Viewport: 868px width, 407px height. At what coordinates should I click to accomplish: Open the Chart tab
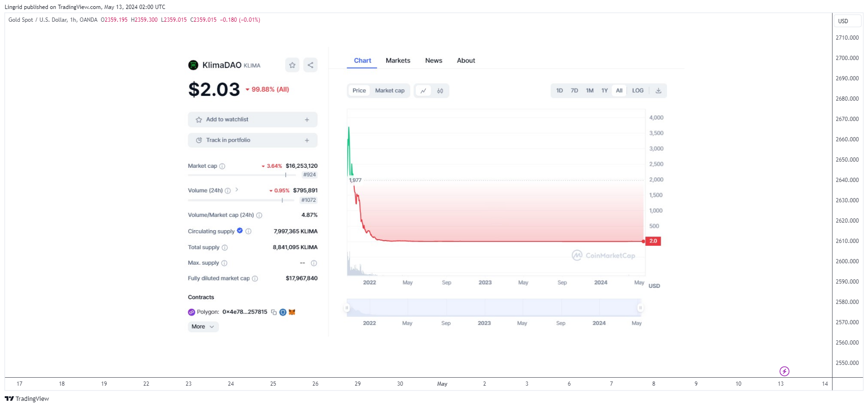362,61
